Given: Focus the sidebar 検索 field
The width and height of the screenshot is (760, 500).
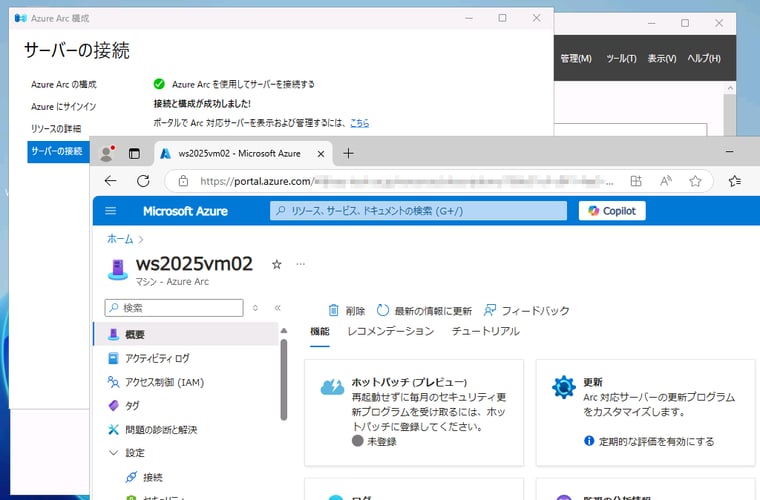Looking at the screenshot, I should [x=174, y=308].
